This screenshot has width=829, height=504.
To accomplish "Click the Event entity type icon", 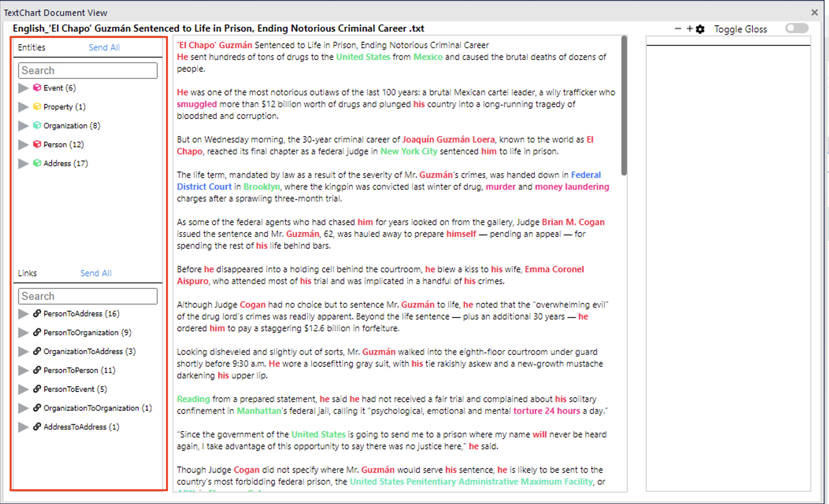I will pos(36,88).
